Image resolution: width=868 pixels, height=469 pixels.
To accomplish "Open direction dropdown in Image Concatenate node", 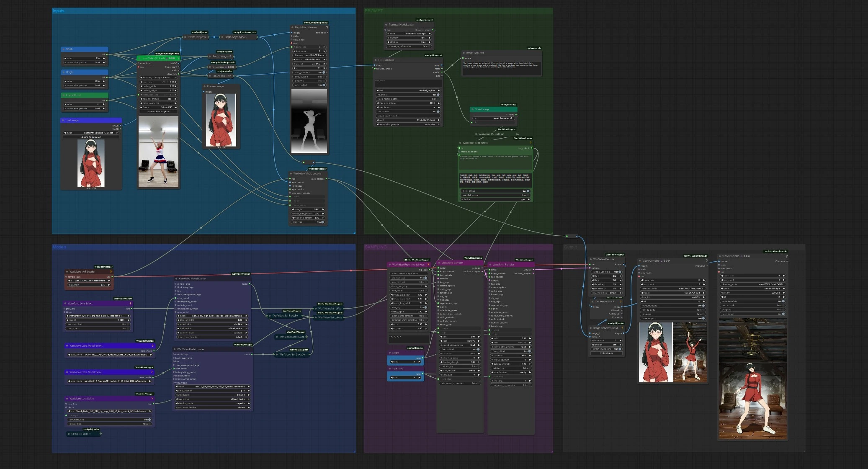I will click(606, 345).
